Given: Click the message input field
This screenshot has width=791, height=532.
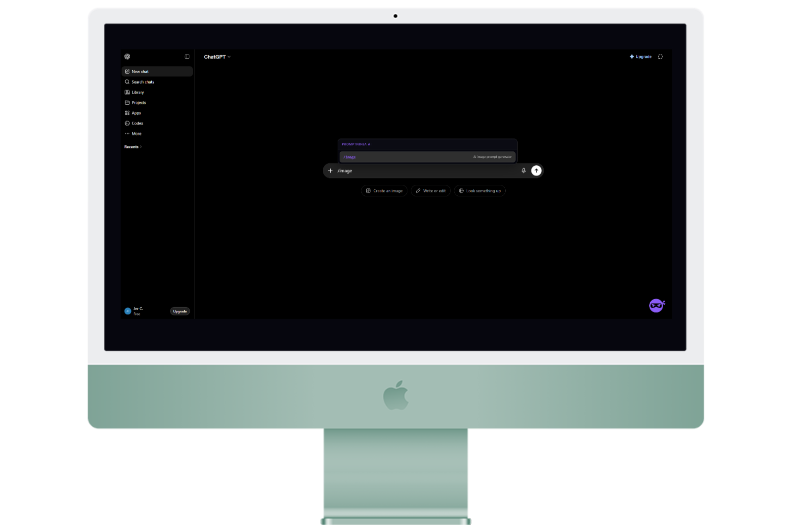Looking at the screenshot, I should (x=427, y=171).
